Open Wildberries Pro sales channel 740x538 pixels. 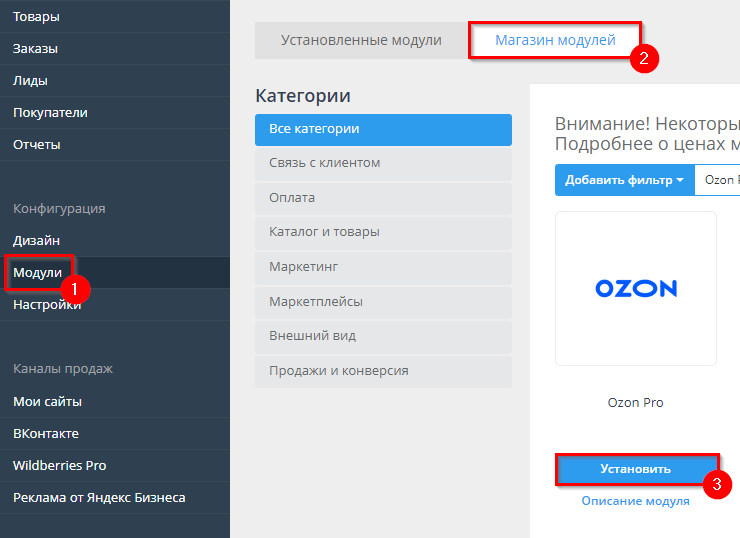coord(59,465)
